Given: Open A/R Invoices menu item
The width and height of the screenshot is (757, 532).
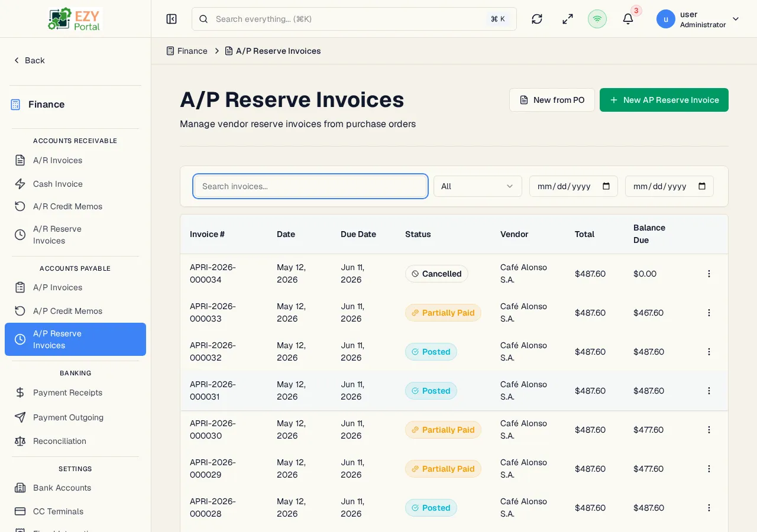Looking at the screenshot, I should [75, 160].
